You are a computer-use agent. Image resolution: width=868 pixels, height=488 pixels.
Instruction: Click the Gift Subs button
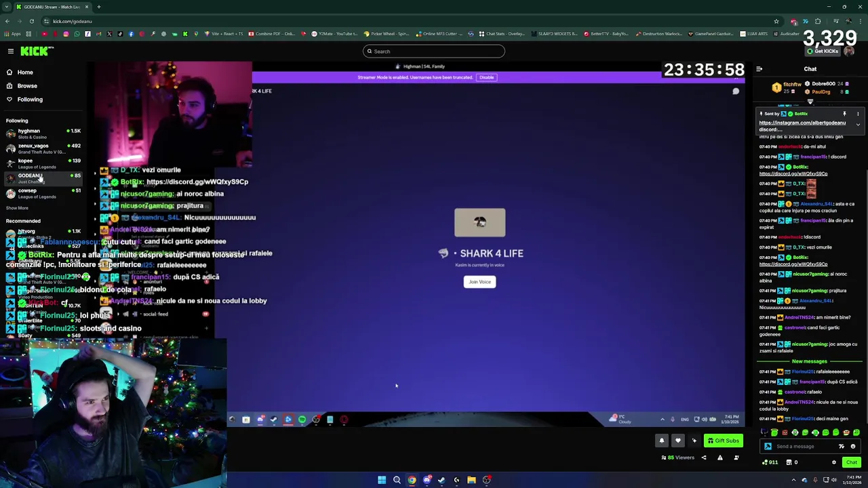point(723,441)
